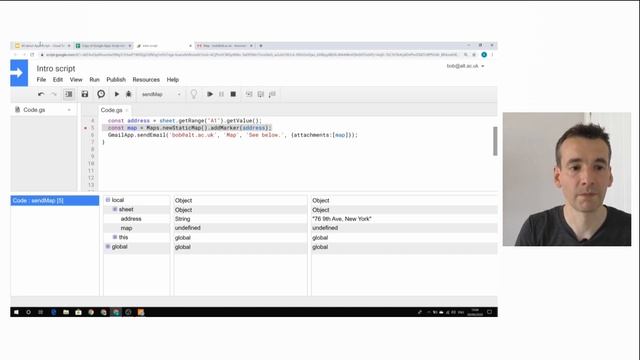The height and width of the screenshot is (360, 640).
Task: Run the selected function with the play icon
Action: [117, 94]
